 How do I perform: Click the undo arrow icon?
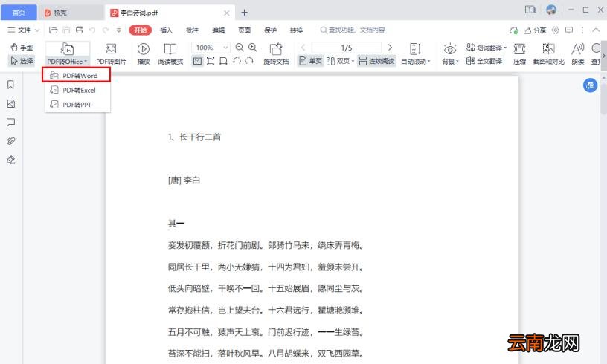[x=92, y=30]
